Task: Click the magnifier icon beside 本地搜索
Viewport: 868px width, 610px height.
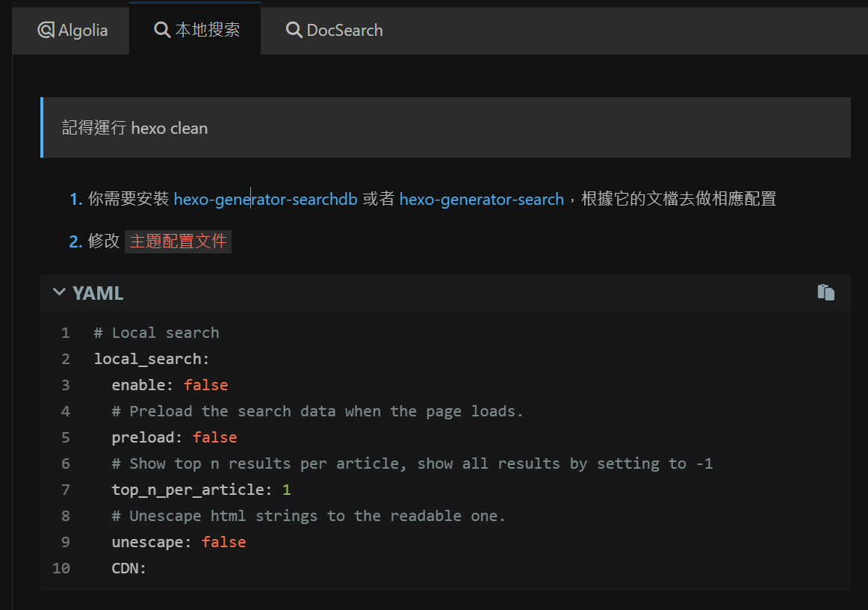Action: [161, 30]
